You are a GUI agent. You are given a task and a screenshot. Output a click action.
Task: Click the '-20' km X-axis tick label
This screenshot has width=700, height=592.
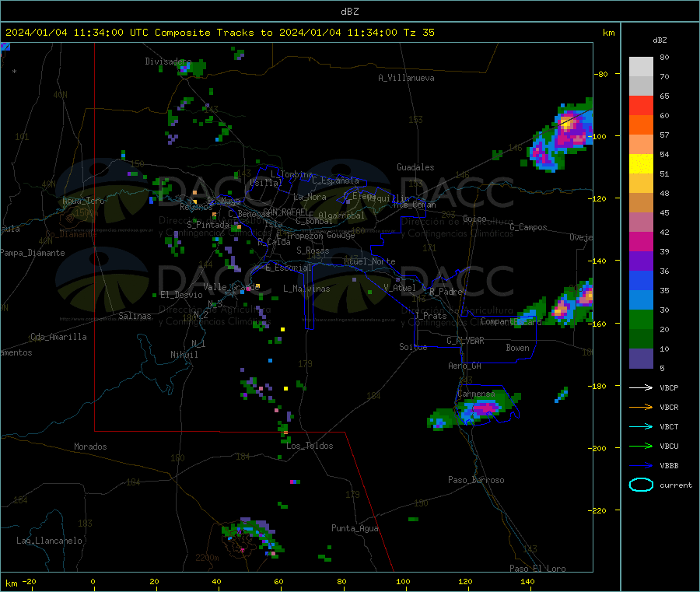29,581
